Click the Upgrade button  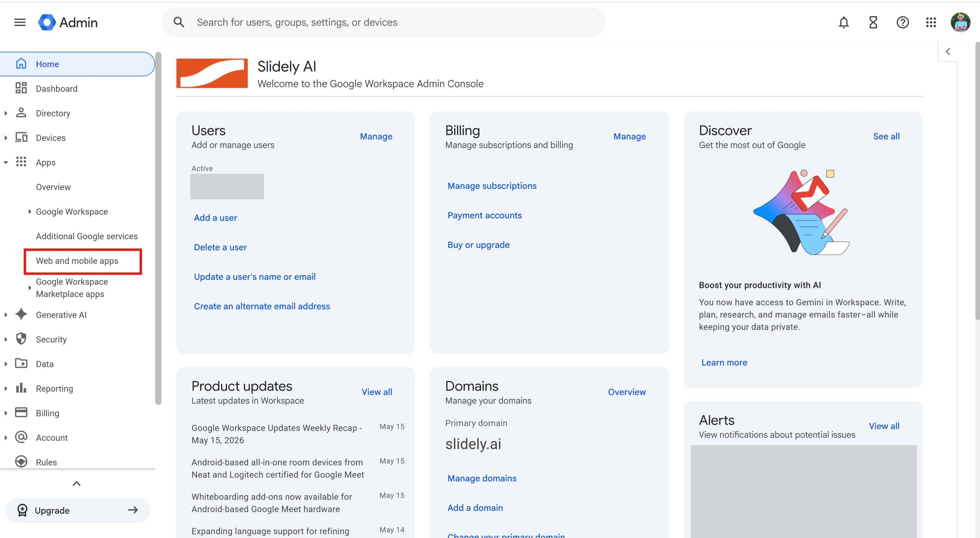point(77,510)
